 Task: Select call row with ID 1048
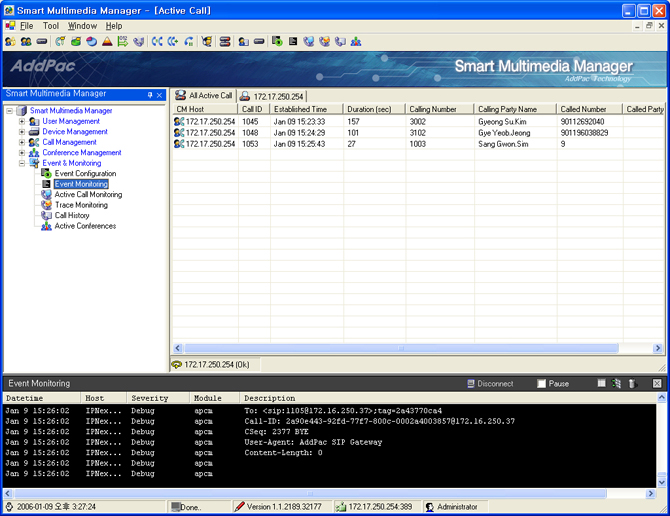click(250, 132)
